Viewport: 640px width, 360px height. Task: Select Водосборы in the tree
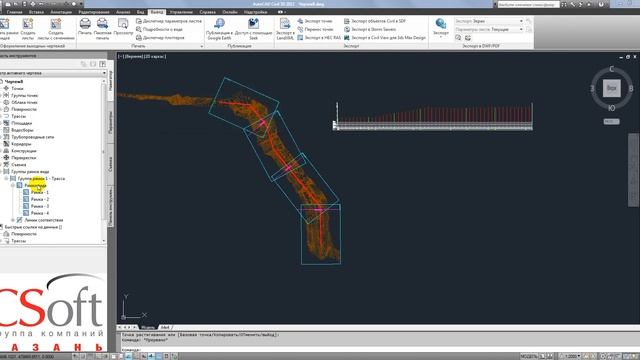tap(22, 130)
